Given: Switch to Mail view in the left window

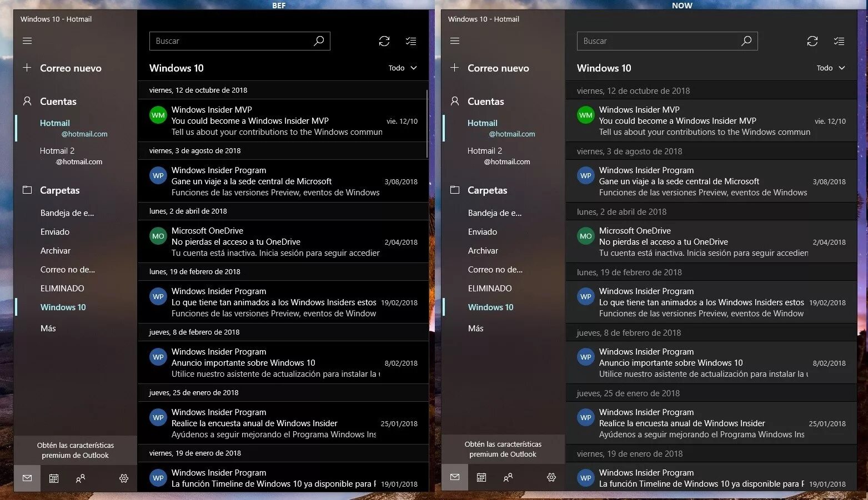Looking at the screenshot, I should pyautogui.click(x=27, y=478).
